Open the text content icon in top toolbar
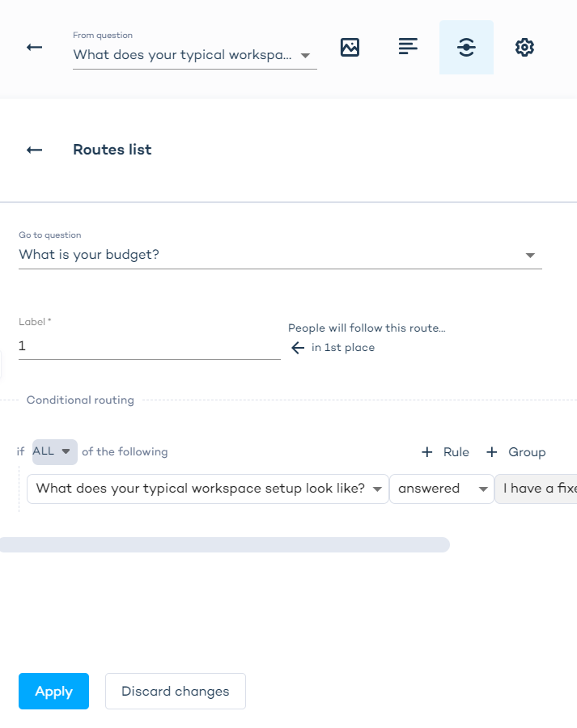This screenshot has width=577, height=728. 408,47
